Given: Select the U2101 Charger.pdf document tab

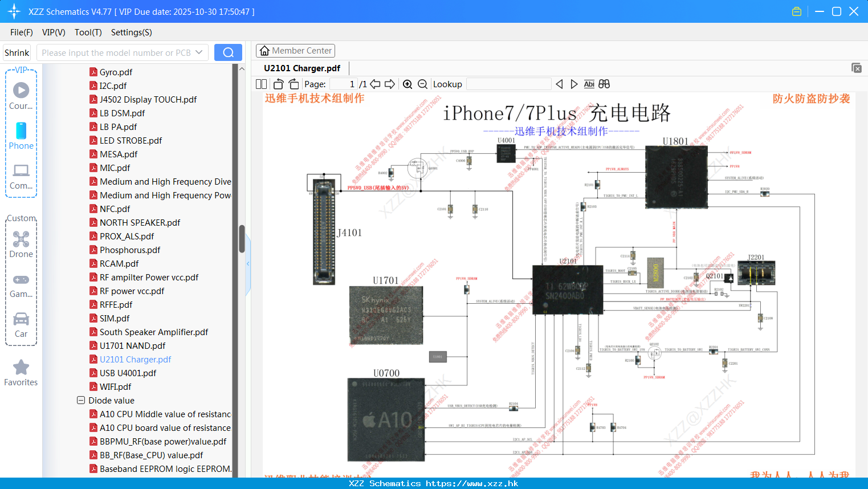Looking at the screenshot, I should tap(302, 68).
